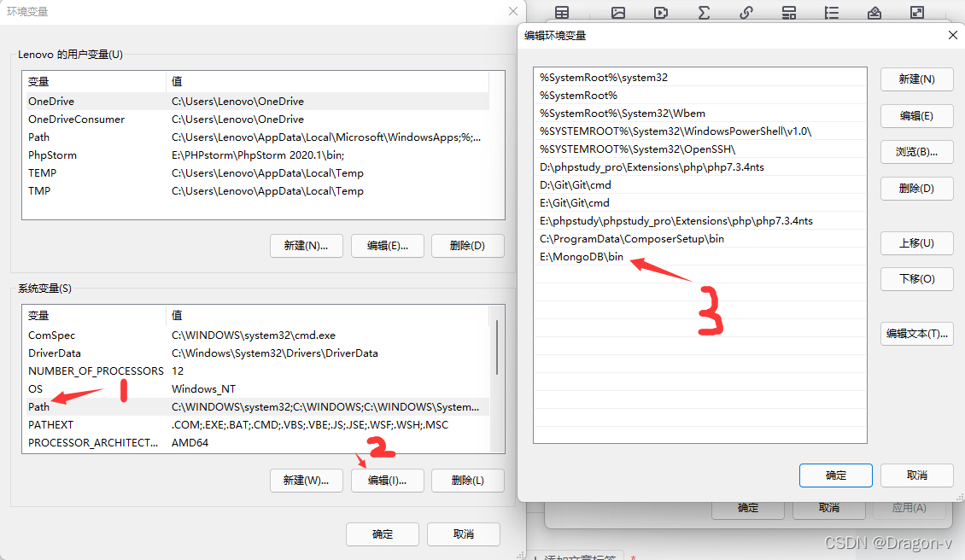Click the video insert icon in toolbar

coord(661,12)
